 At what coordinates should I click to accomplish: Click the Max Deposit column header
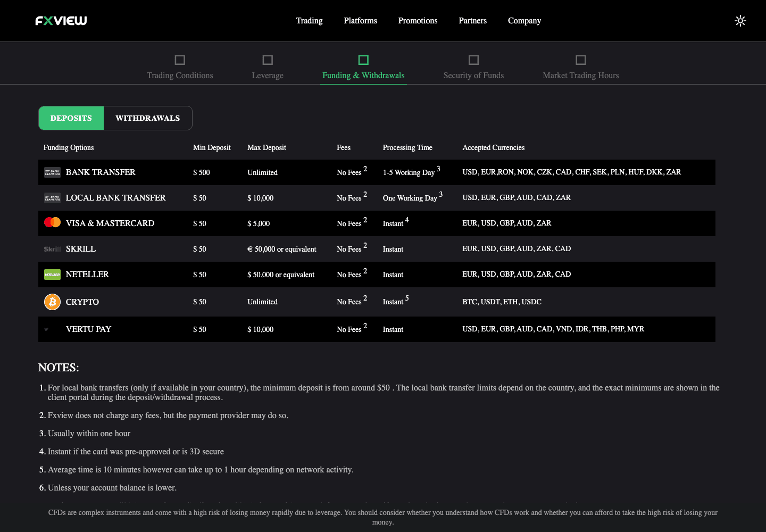point(267,148)
